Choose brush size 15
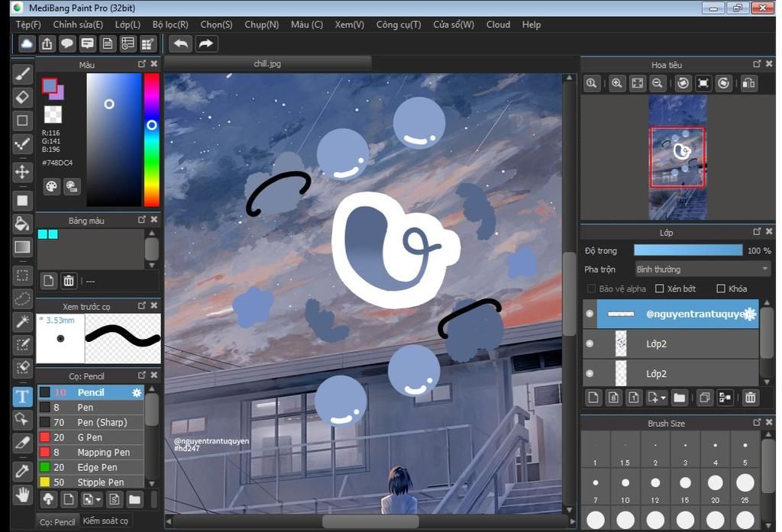This screenshot has width=782, height=532. point(685,487)
